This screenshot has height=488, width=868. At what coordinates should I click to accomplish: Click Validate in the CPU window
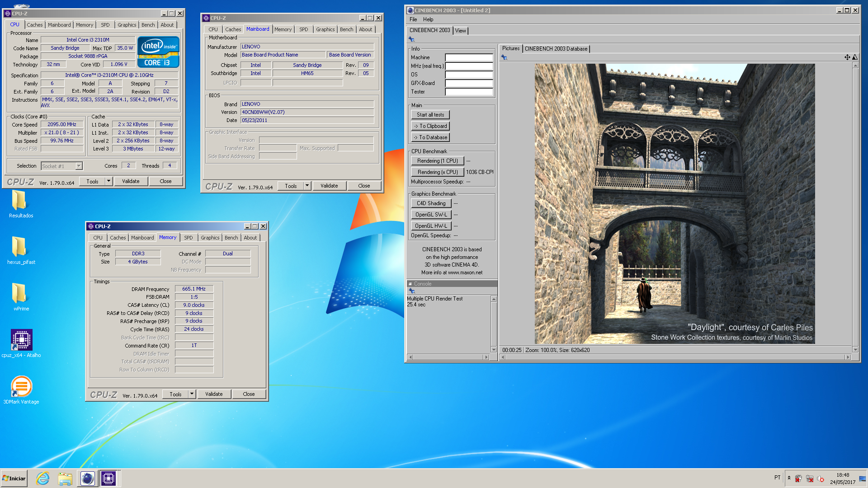(131, 181)
